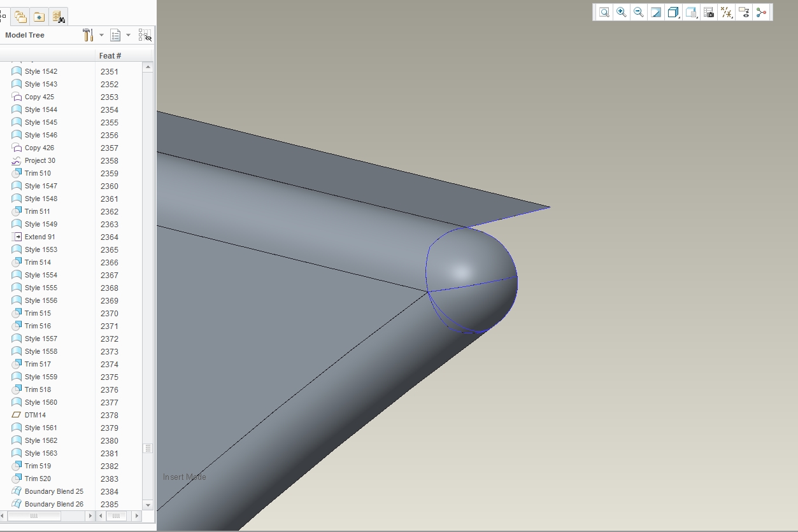Switch to the Model Tree navigator tab
The width and height of the screenshot is (798, 532).
coord(3,17)
